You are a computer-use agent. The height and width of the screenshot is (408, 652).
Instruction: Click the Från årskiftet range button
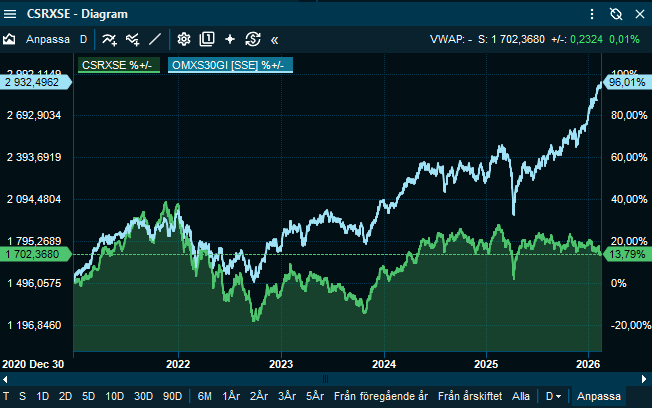click(472, 396)
